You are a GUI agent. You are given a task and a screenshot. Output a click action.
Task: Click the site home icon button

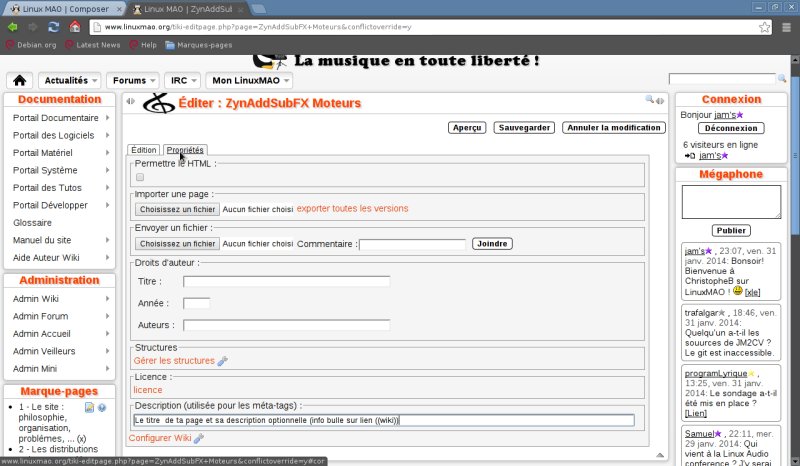point(19,80)
